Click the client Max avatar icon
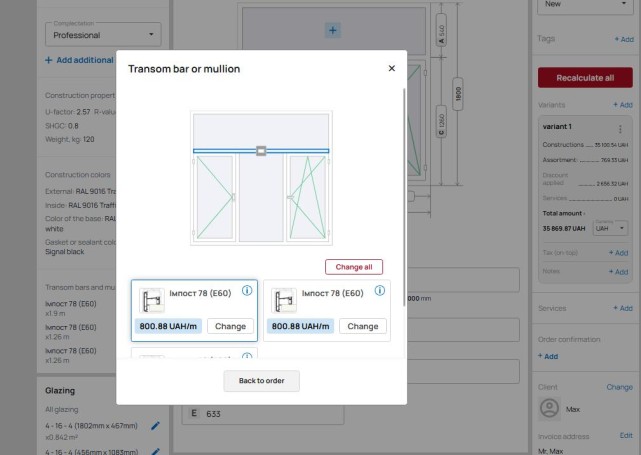The width and height of the screenshot is (641, 455). pos(549,408)
